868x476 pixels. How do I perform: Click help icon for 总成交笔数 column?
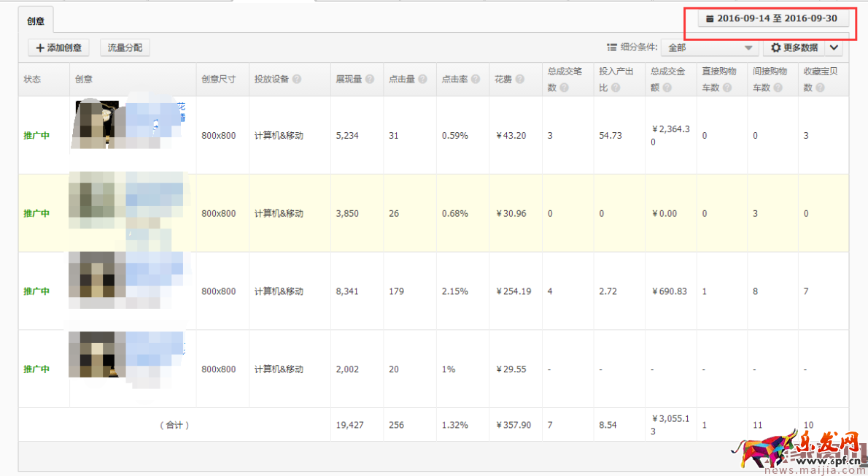[x=563, y=88]
